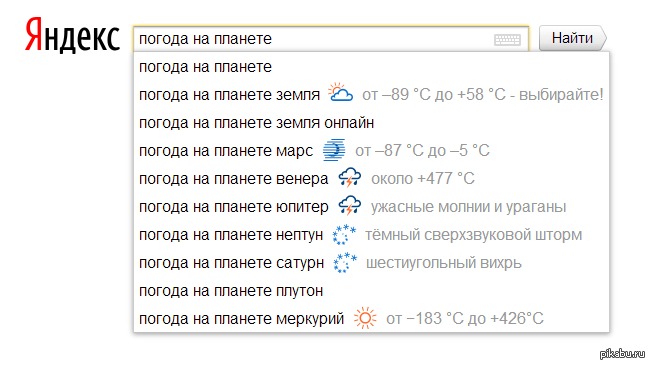Click the sun icon beside Mercury suggestion
The image size is (650, 365).
[x=365, y=318]
